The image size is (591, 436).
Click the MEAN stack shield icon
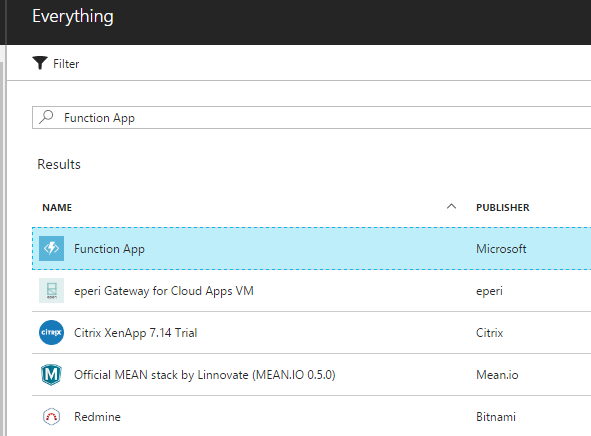click(x=51, y=375)
